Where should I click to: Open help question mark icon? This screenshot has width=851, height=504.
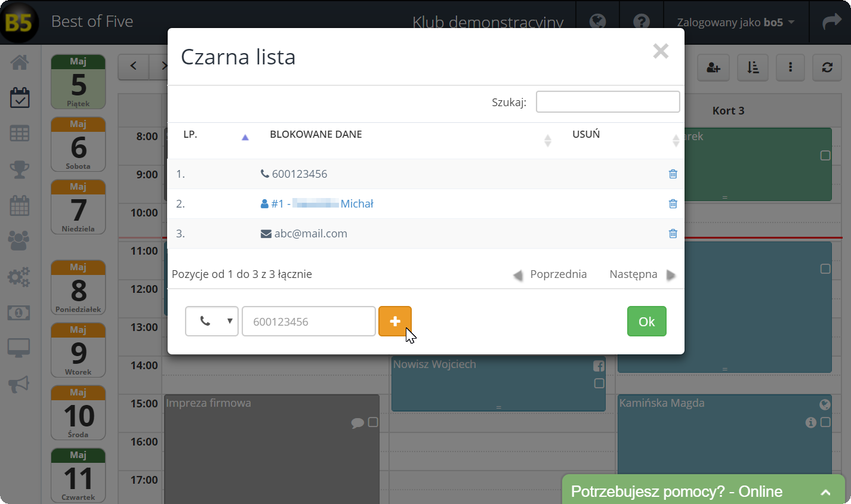pos(642,22)
